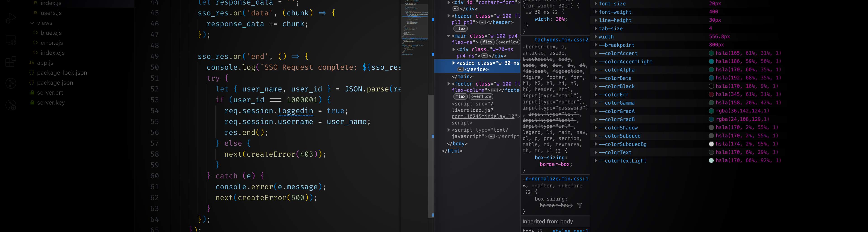Click the --colorGradA color swatch

pos(711,111)
